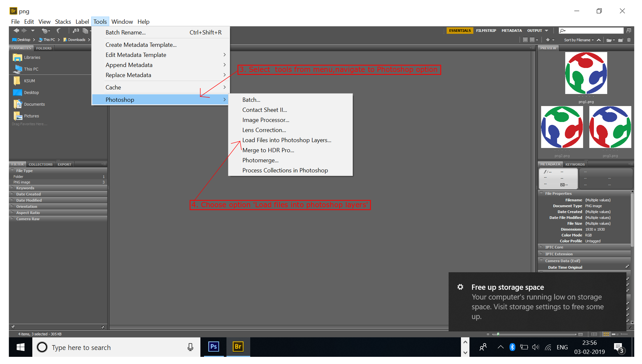Click Downloads in the path breadcrumb
The image size is (642, 364).
pos(77,40)
